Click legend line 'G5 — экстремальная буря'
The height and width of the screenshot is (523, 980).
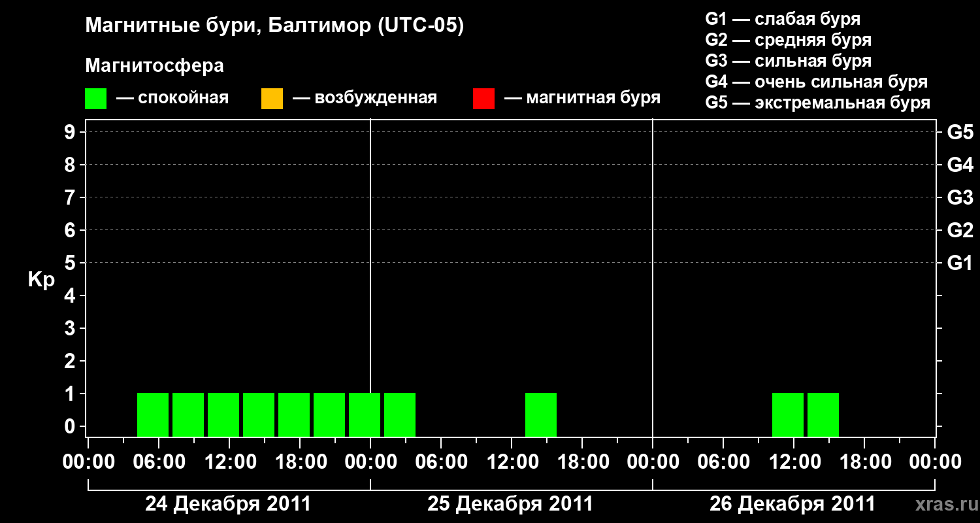[x=818, y=103]
